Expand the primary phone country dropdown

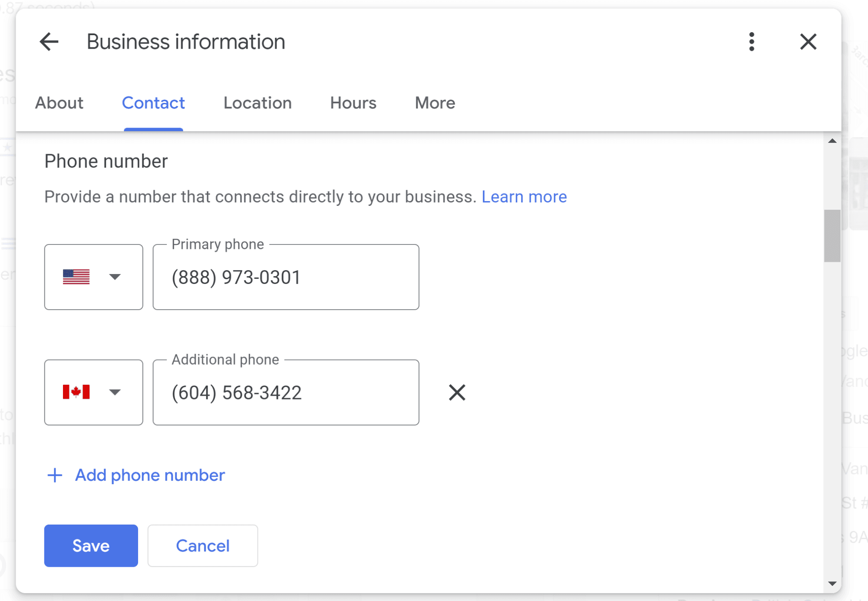(94, 277)
